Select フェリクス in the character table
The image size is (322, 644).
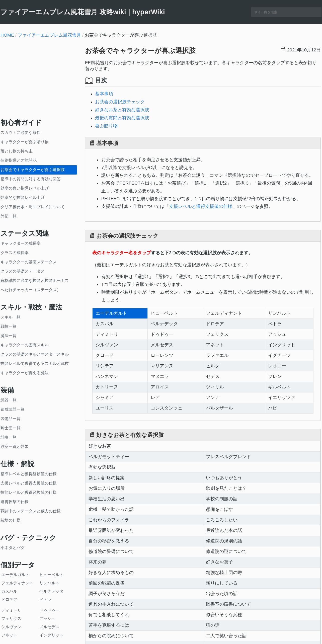click(x=234, y=335)
